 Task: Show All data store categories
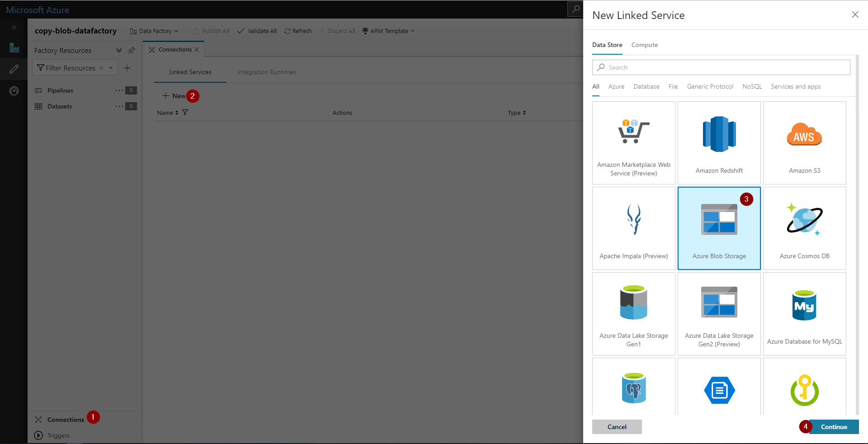596,86
